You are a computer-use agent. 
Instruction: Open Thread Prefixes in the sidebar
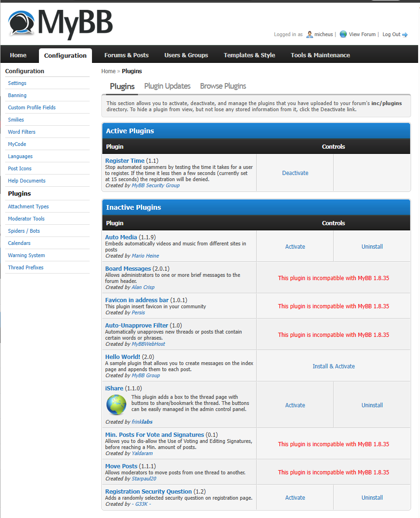pyautogui.click(x=26, y=268)
